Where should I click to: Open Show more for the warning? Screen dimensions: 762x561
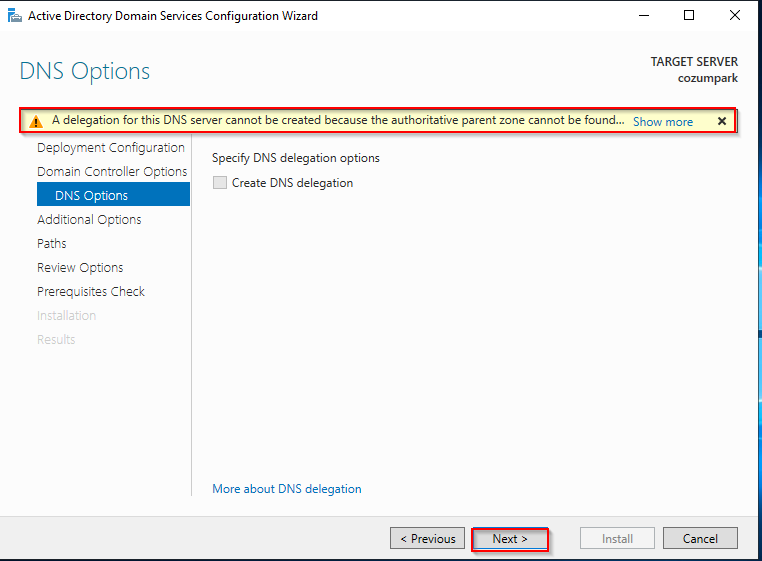coord(662,122)
